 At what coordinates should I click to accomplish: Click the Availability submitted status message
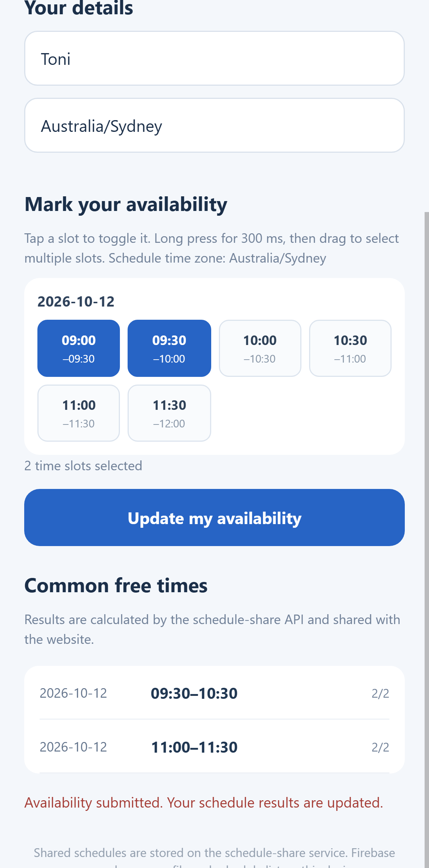204,803
